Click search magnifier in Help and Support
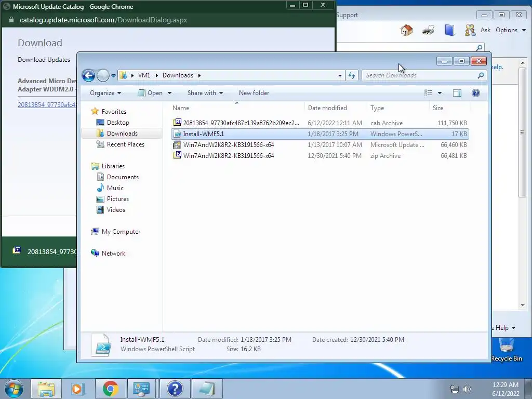 coord(479,47)
